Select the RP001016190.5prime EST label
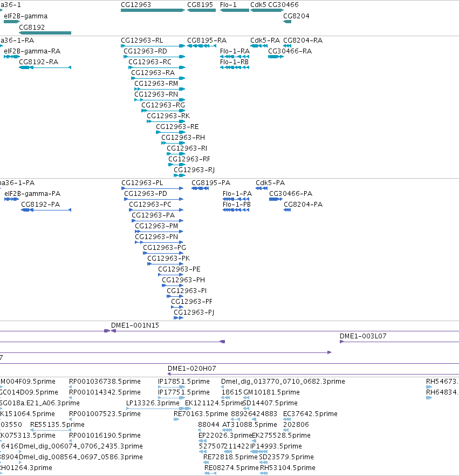The image size is (459, 476). pos(105,436)
